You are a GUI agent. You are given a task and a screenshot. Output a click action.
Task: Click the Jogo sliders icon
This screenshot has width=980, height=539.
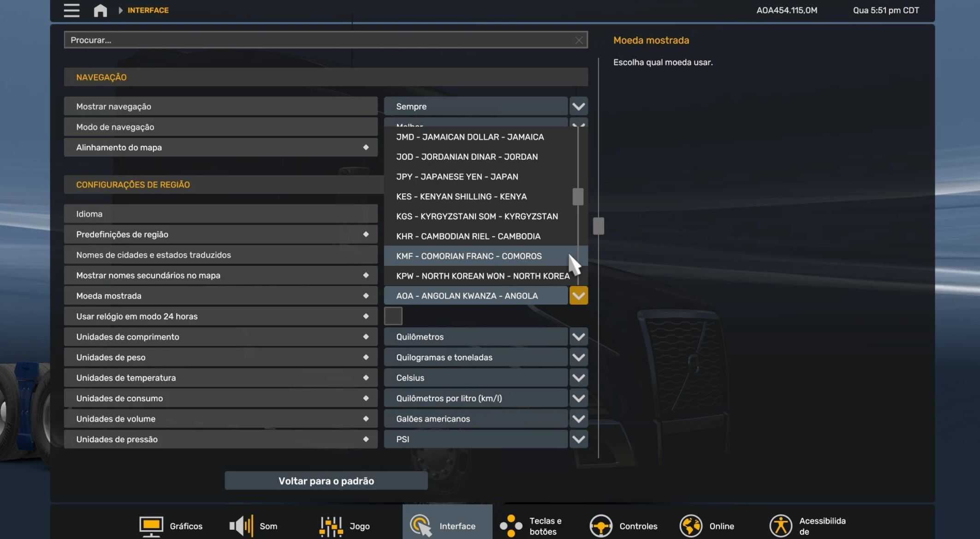(331, 526)
